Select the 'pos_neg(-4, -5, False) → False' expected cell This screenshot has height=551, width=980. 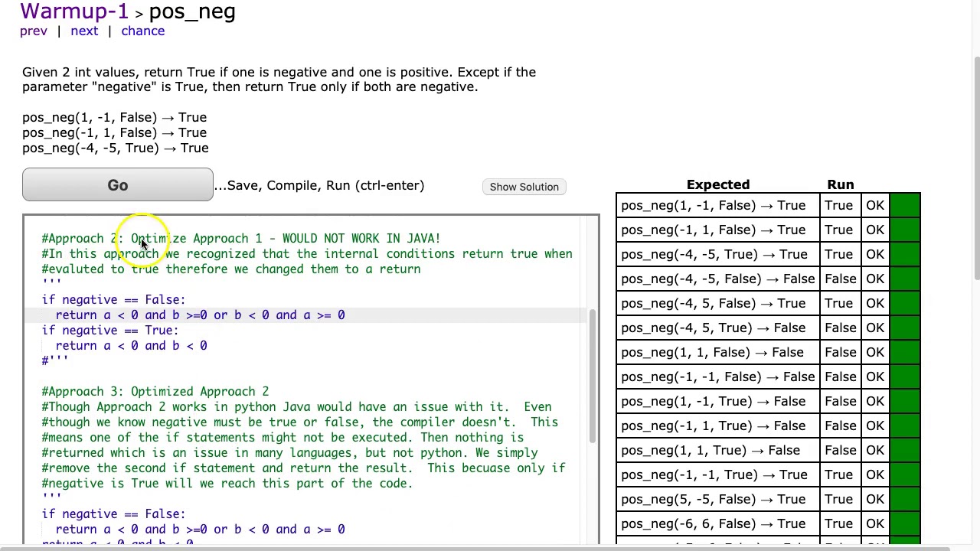(717, 279)
